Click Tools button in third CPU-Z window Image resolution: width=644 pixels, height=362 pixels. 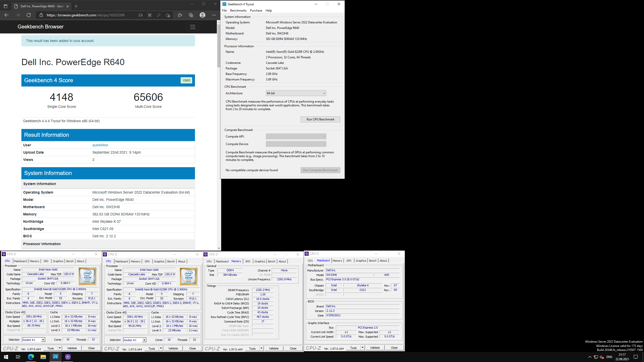(x=252, y=348)
